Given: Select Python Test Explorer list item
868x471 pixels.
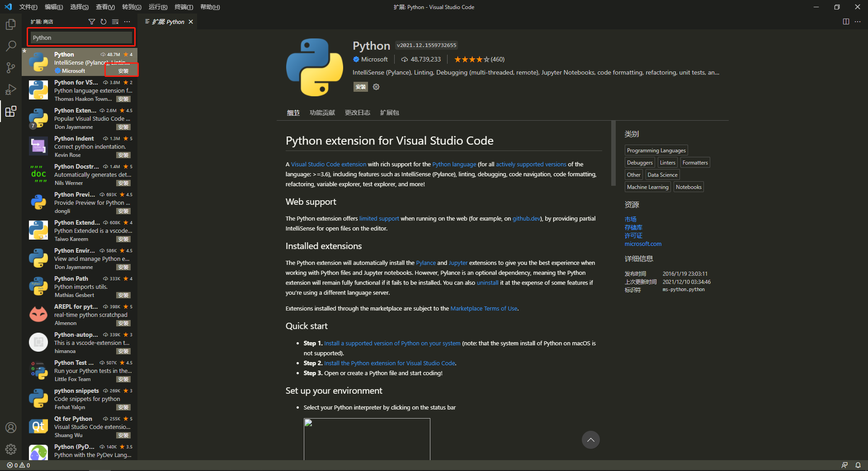Looking at the screenshot, I should point(80,371).
